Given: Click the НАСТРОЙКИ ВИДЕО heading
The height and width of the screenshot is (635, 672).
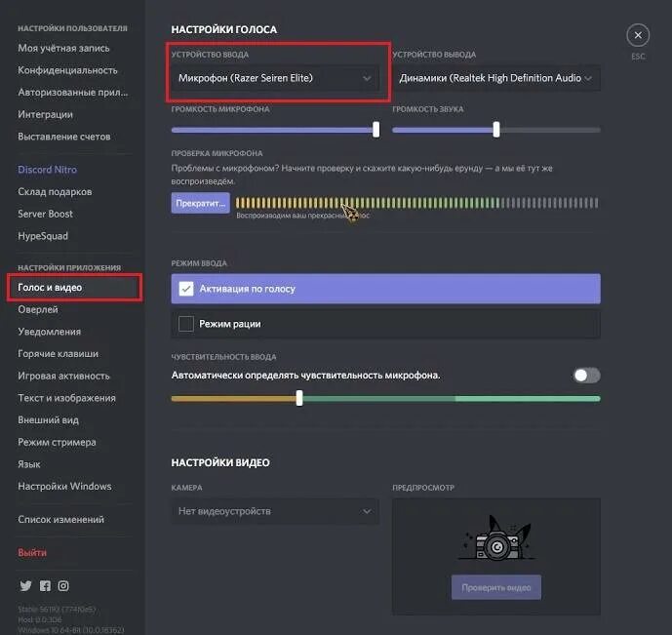Looking at the screenshot, I should pos(220,462).
